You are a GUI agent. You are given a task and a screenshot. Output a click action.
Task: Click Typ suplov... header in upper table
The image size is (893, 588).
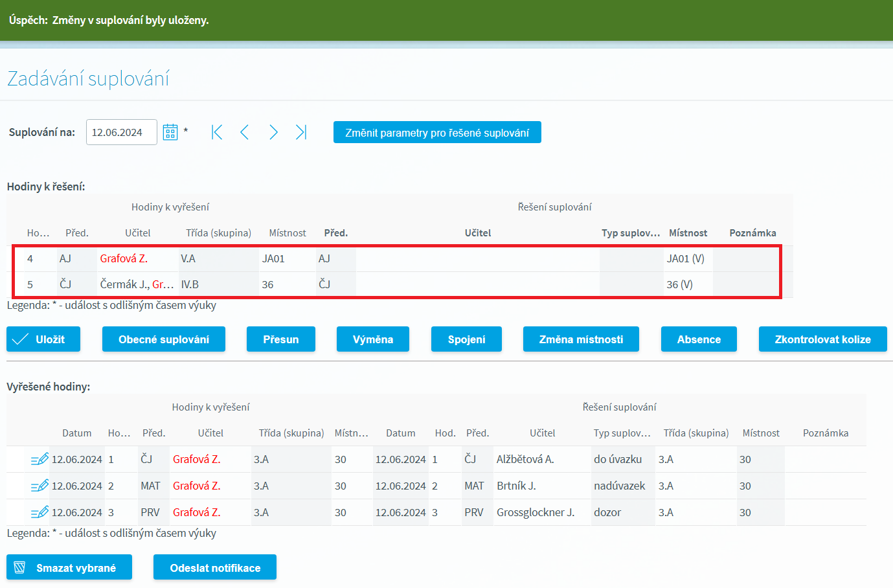pos(631,232)
